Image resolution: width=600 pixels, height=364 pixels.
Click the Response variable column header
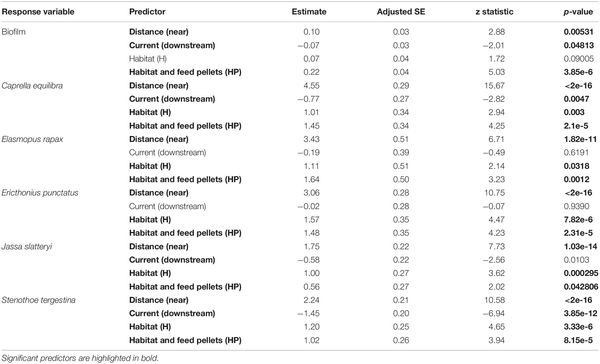click(x=38, y=12)
